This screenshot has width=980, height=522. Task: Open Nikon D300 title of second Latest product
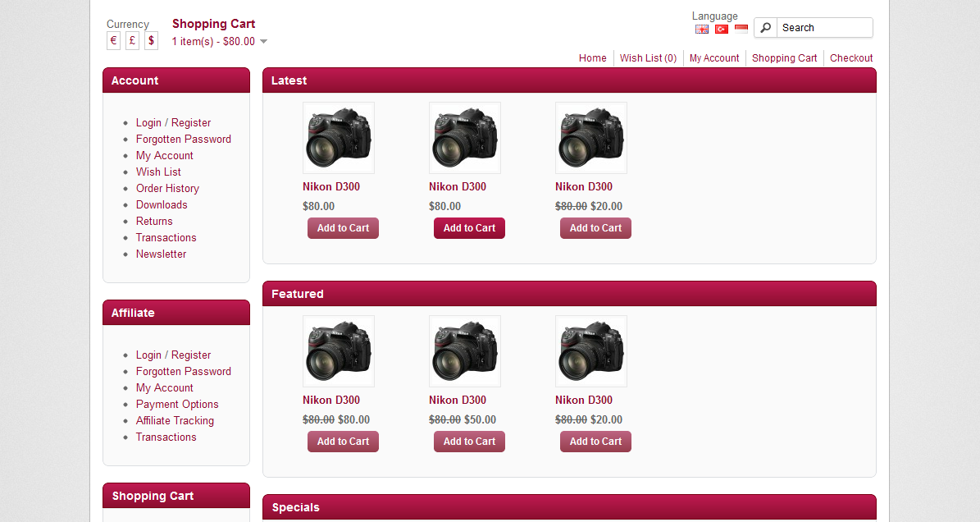tap(458, 187)
